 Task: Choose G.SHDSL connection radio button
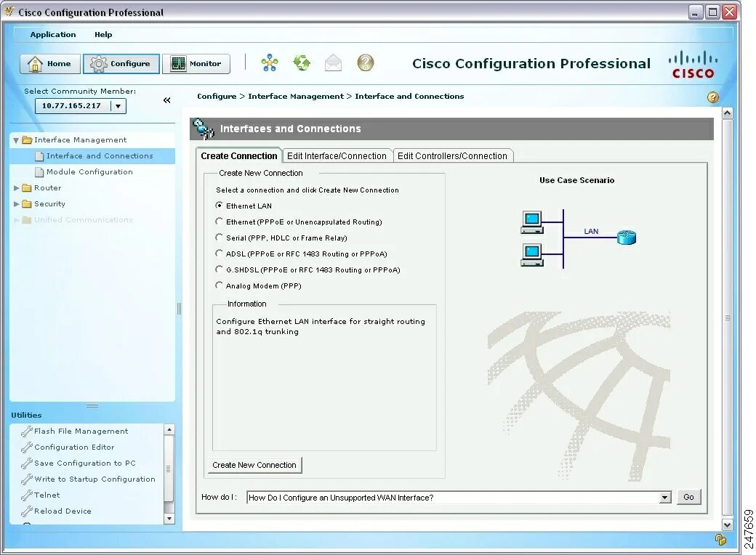[219, 269]
